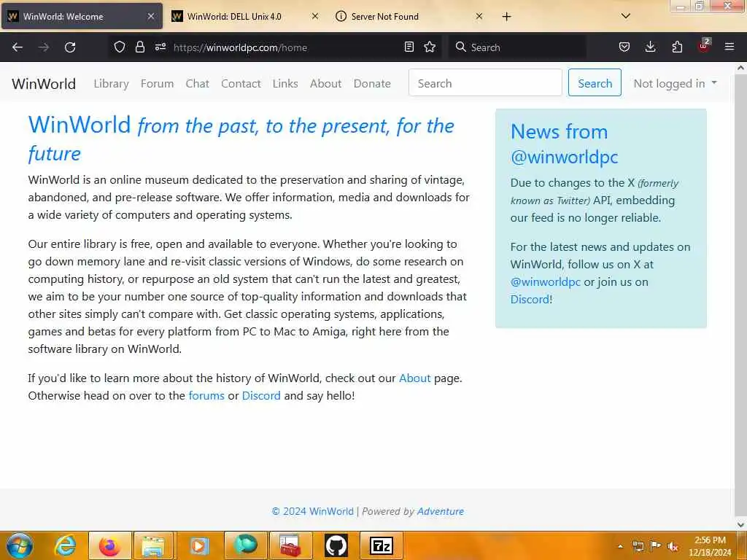The height and width of the screenshot is (560, 747).
Task: Open the Forum nav item
Action: [158, 84]
